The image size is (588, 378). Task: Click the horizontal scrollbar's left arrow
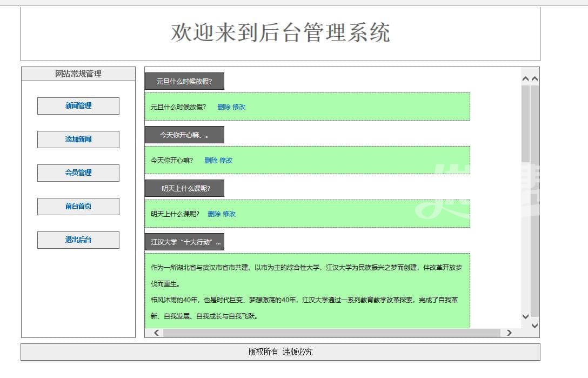click(x=157, y=333)
